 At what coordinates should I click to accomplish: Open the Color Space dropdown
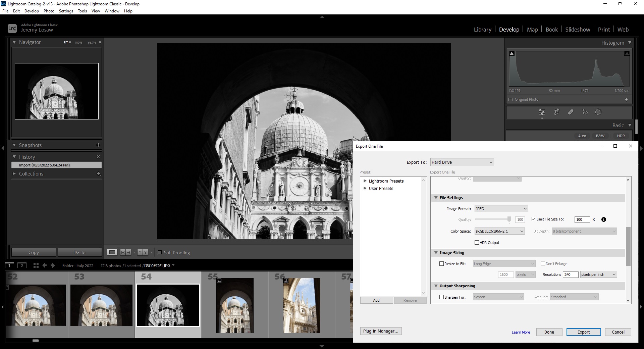point(499,231)
